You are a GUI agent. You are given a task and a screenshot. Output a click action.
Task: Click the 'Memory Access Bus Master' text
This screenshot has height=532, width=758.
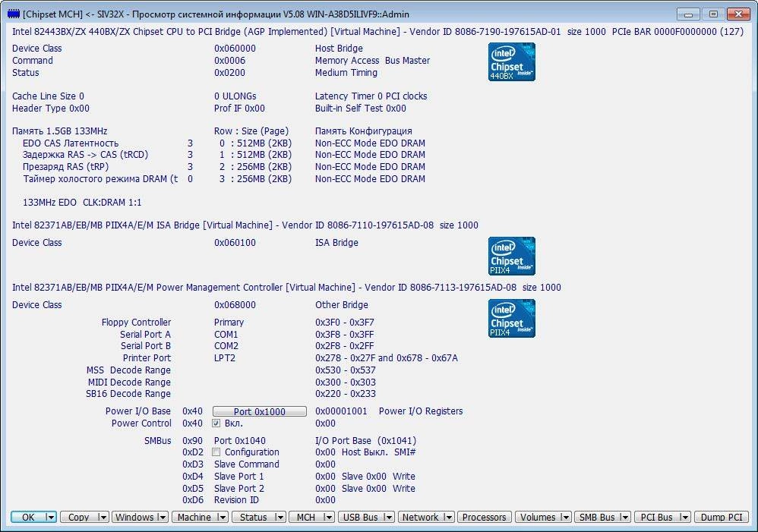click(x=372, y=61)
